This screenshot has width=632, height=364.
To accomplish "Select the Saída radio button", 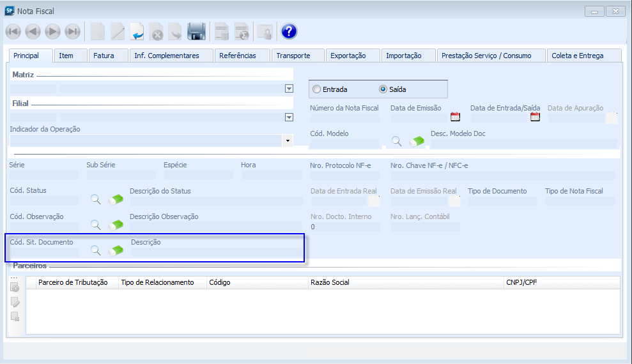I will pyautogui.click(x=383, y=89).
